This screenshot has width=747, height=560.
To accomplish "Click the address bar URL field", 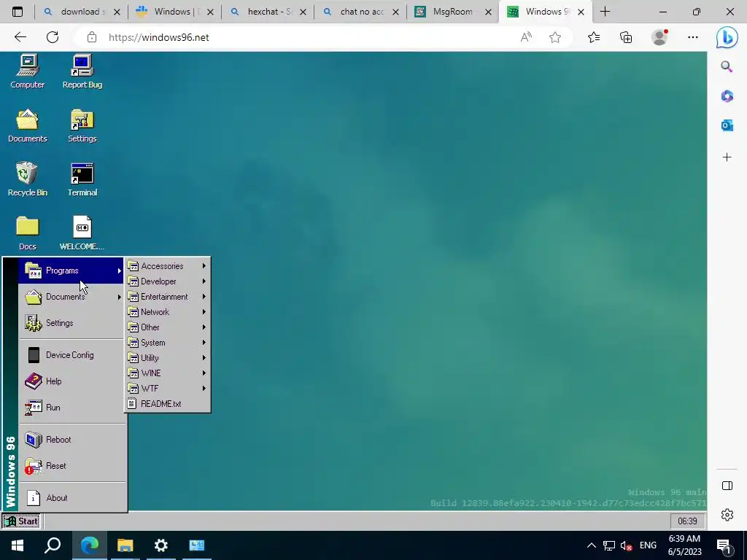I will pos(305,37).
